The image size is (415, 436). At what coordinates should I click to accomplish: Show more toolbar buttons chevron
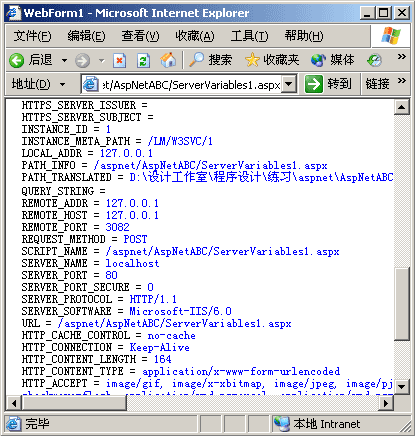click(402, 57)
